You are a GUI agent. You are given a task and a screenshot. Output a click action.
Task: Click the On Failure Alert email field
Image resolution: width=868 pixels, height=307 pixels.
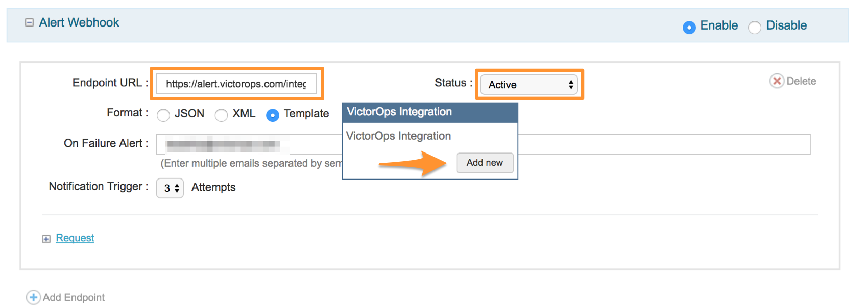point(483,144)
